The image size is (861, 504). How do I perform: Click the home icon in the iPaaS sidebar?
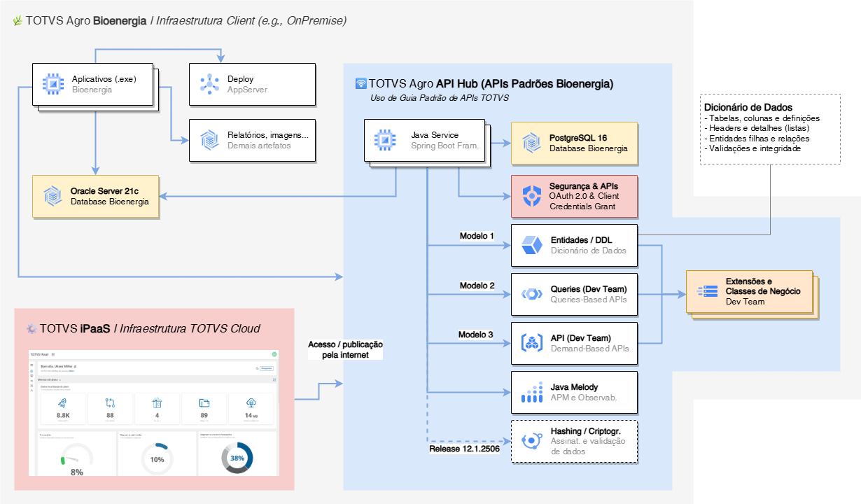[x=31, y=371]
